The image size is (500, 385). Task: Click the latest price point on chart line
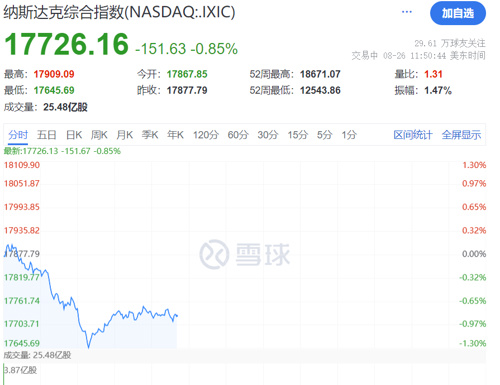point(177,315)
